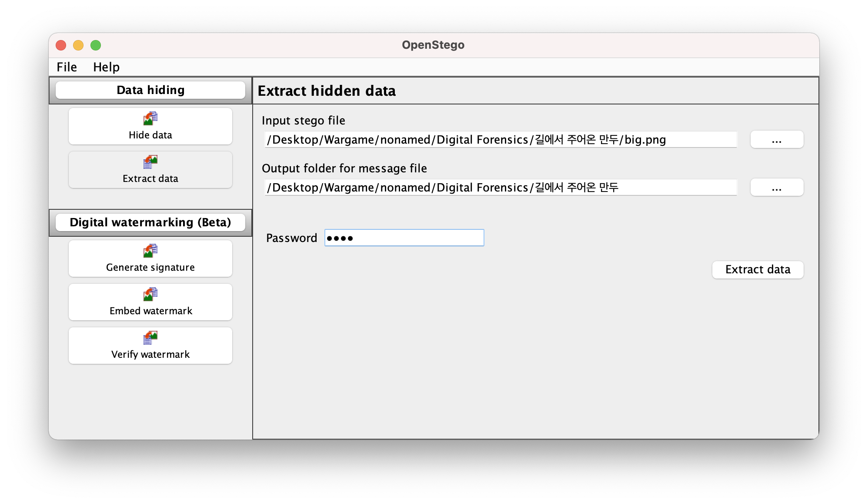Image resolution: width=868 pixels, height=504 pixels.
Task: Click the Embed watermark text label
Action: pyautogui.click(x=150, y=311)
